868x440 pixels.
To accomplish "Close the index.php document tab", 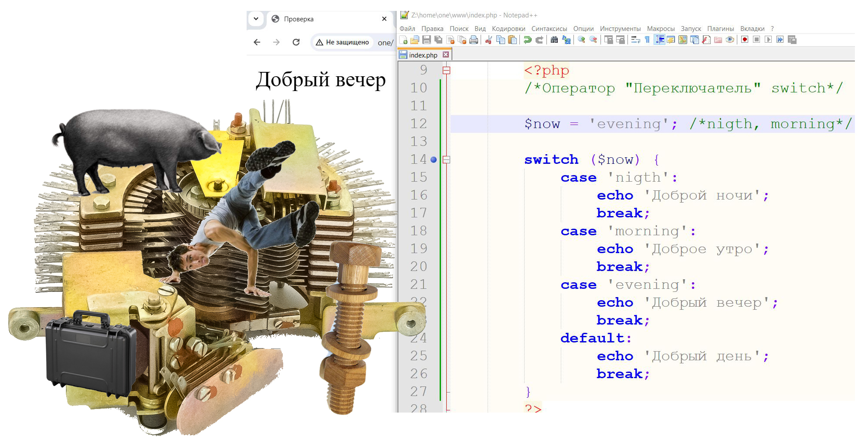I will 446,55.
